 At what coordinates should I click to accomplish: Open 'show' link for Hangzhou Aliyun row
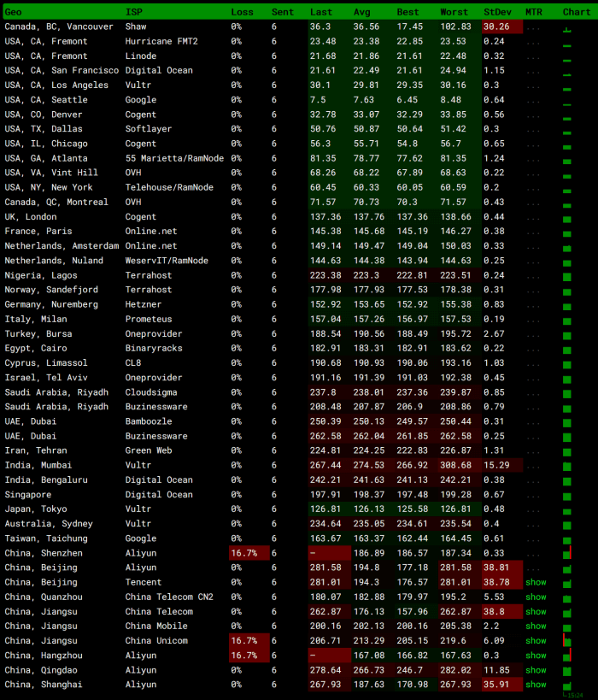point(536,656)
